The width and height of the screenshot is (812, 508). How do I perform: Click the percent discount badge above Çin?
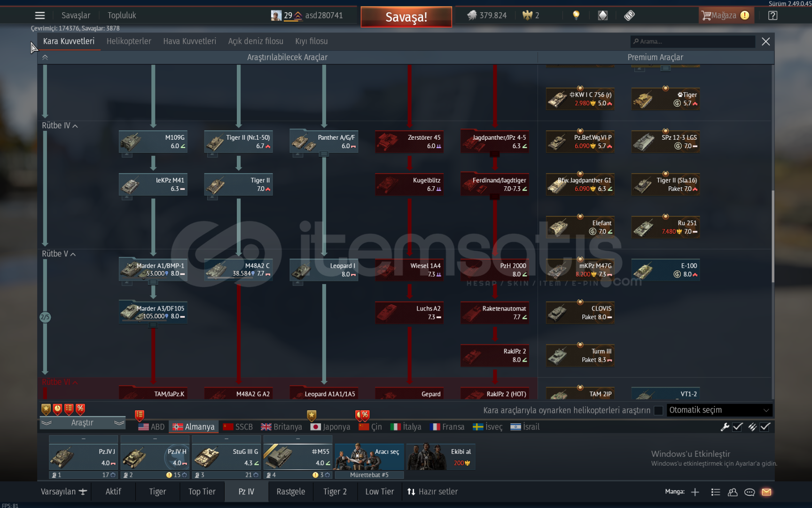coord(365,416)
